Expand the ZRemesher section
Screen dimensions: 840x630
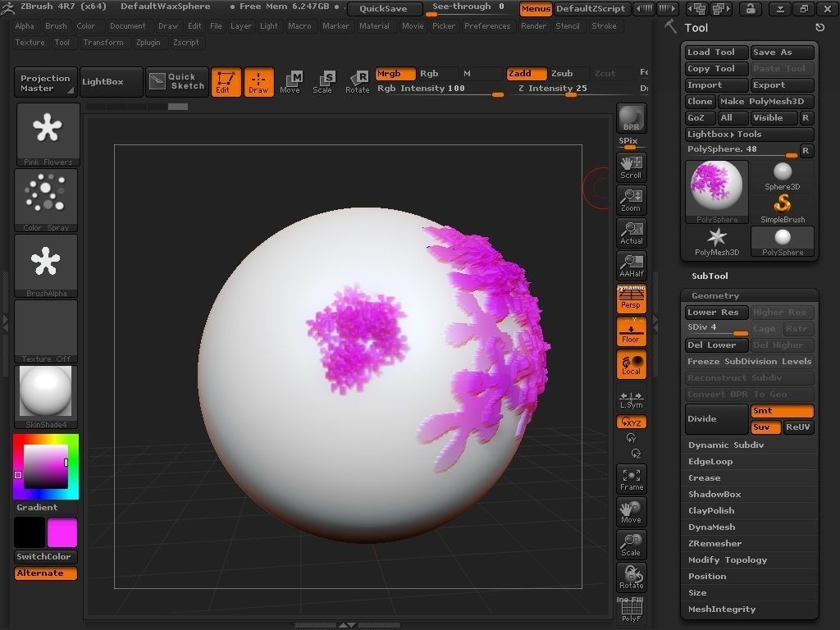[715, 544]
